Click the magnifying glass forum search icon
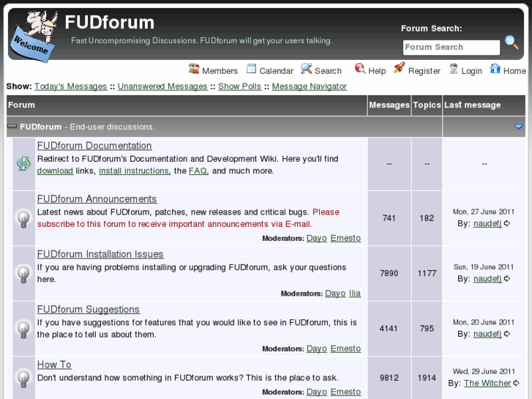Viewport: 532px width, 399px height. [x=512, y=42]
